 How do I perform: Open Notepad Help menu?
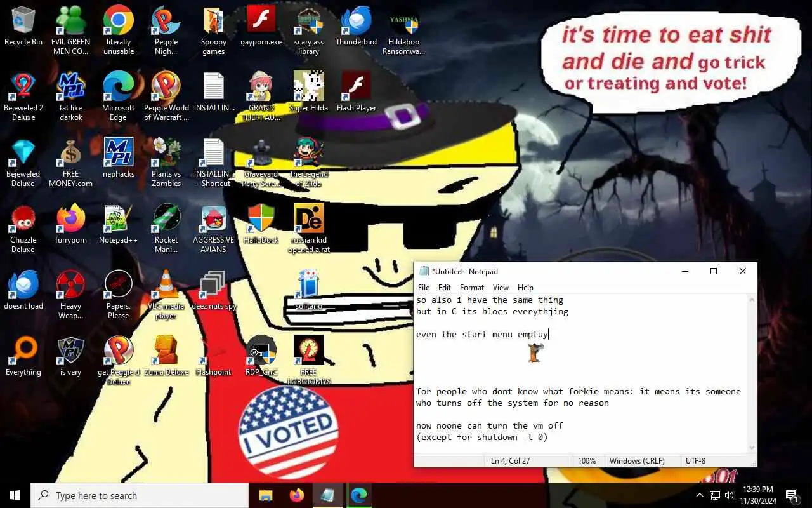tap(525, 288)
